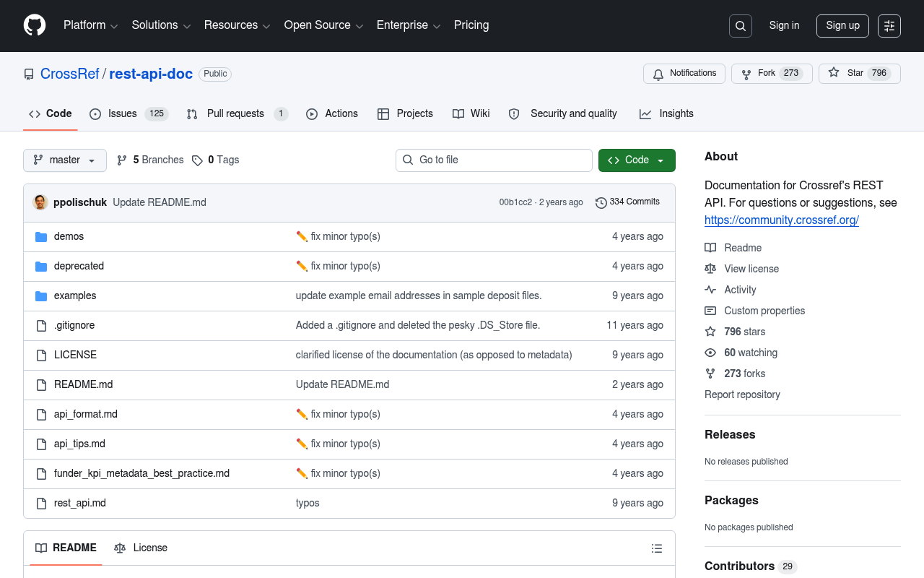The width and height of the screenshot is (924, 578).
Task: Click 'Update README.md' latest commit message
Action: click(160, 202)
